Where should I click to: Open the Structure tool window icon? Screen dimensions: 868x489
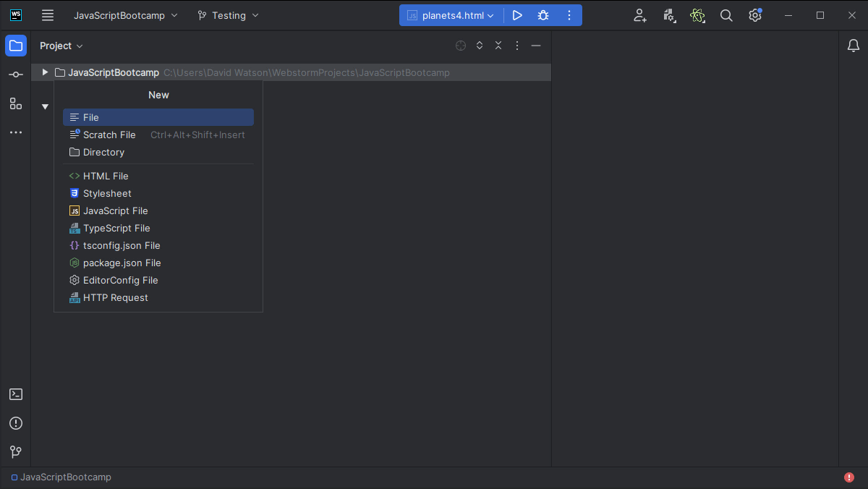click(16, 103)
